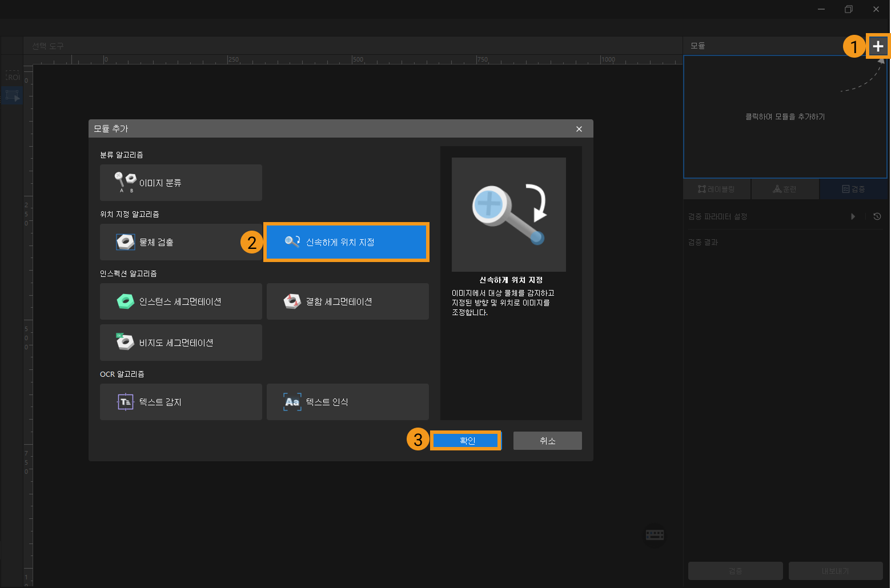Select the 이미지 분류 algorithm

[180, 183]
